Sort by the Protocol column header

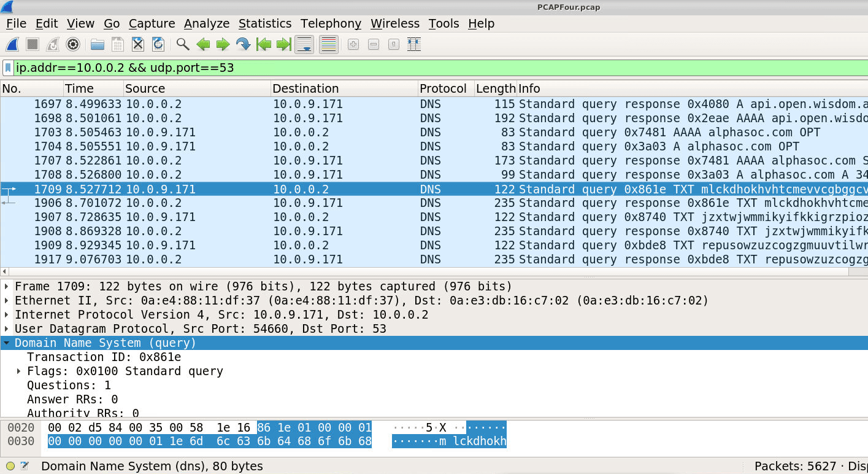(446, 88)
